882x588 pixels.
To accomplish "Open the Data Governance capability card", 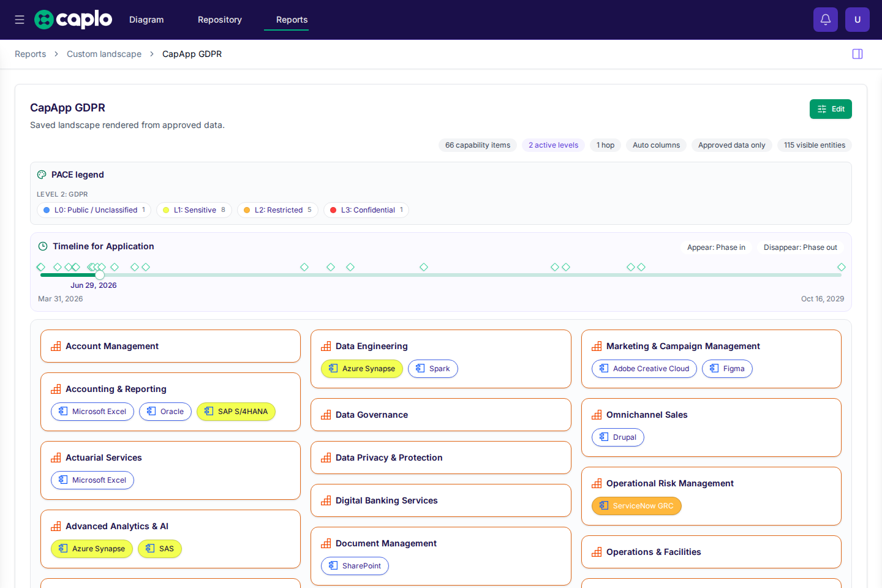I will pyautogui.click(x=441, y=415).
